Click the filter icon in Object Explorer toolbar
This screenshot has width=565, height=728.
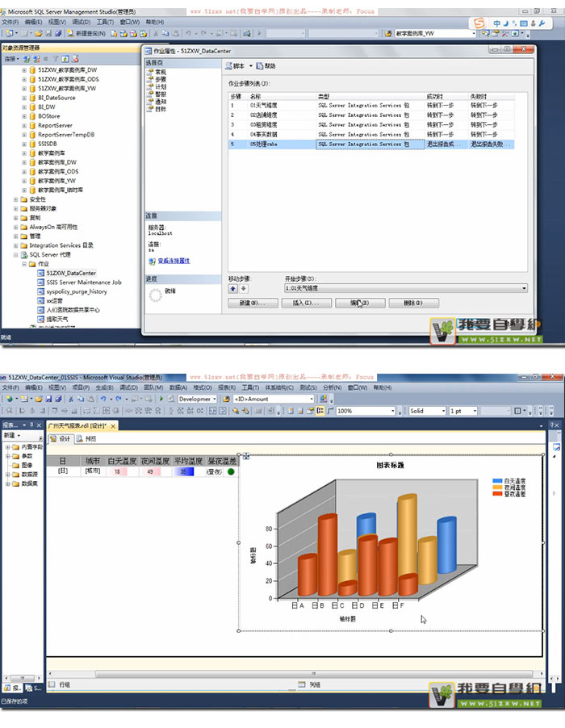(x=55, y=59)
